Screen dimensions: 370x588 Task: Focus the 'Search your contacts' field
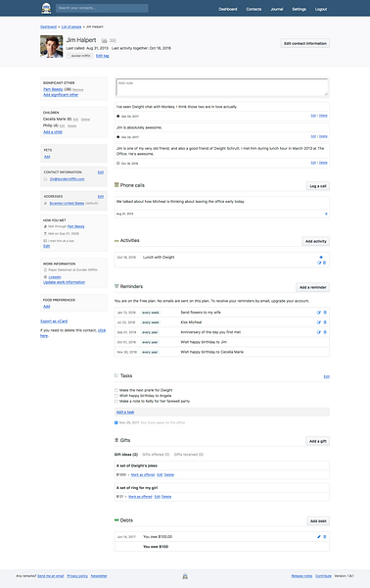pos(102,8)
